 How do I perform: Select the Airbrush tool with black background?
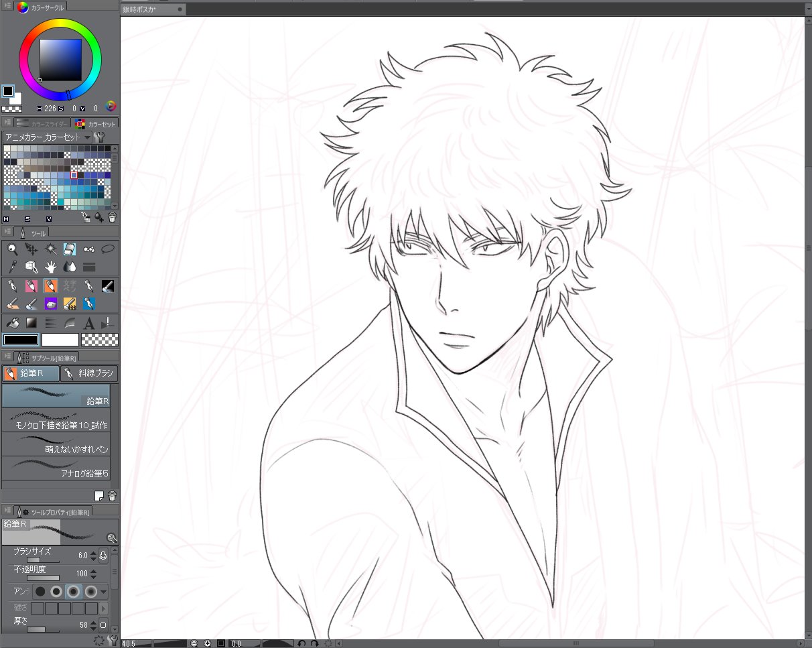tap(108, 286)
